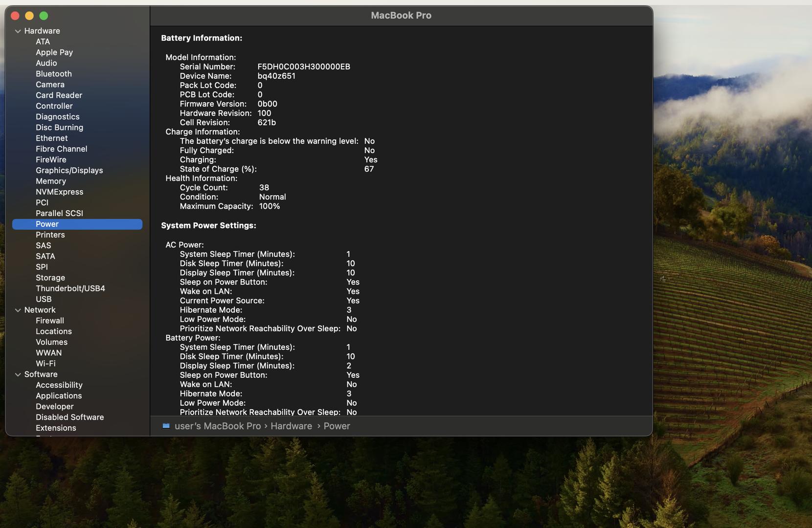Screen dimensions: 812x528
Task: Open Apple Pay hardware info
Action: [54, 52]
